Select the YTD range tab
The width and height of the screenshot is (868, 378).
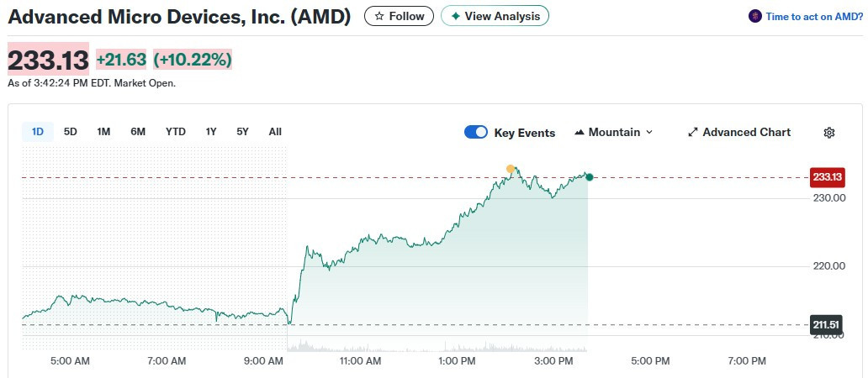pyautogui.click(x=176, y=131)
